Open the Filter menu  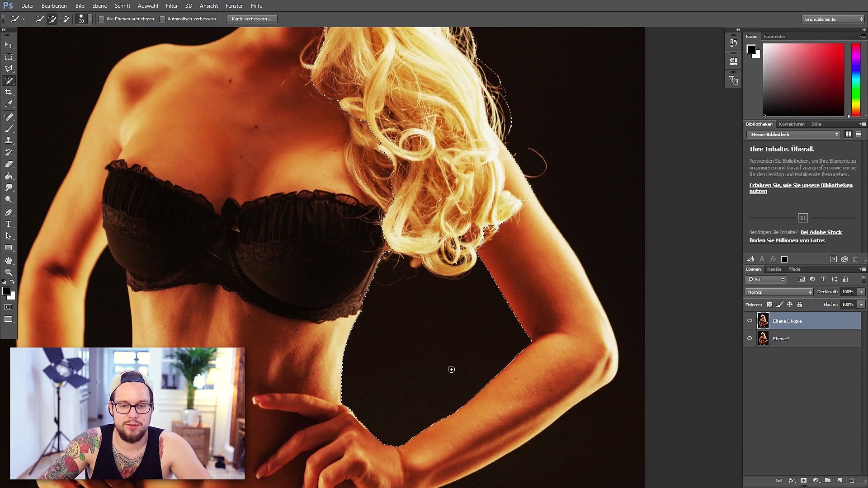pos(171,6)
